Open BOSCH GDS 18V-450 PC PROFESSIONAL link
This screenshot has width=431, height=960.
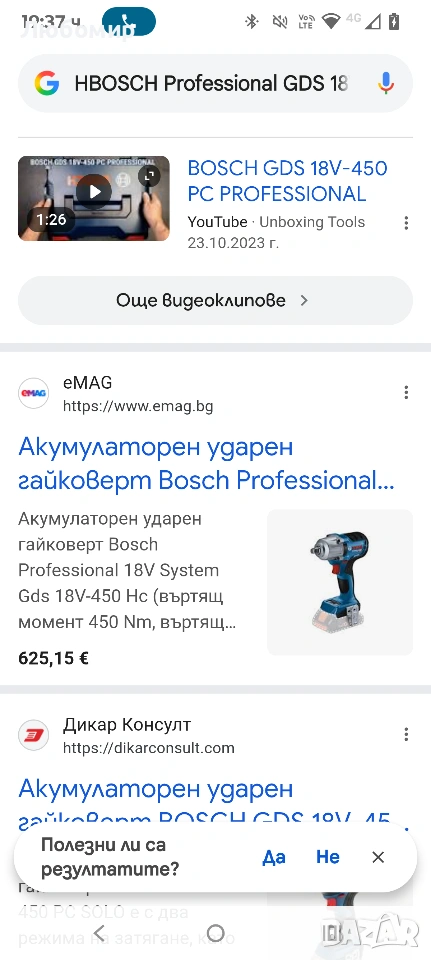[x=287, y=181]
